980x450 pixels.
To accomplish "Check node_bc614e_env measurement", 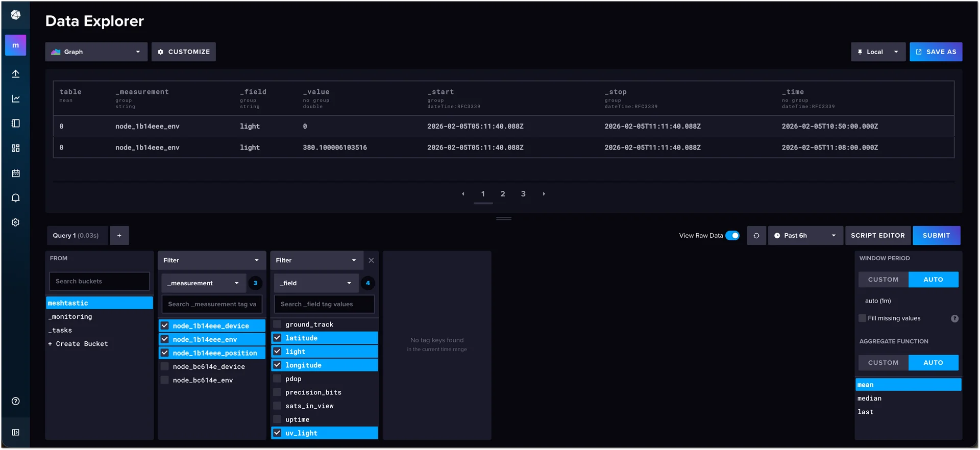I will coord(165,380).
